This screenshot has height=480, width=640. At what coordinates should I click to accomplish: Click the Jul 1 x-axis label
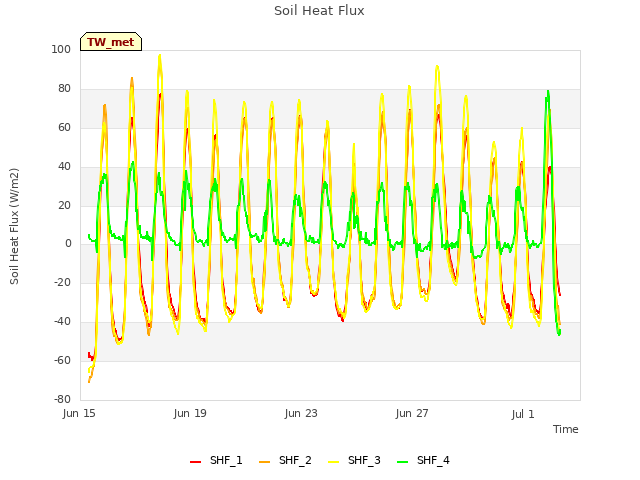pos(523,414)
